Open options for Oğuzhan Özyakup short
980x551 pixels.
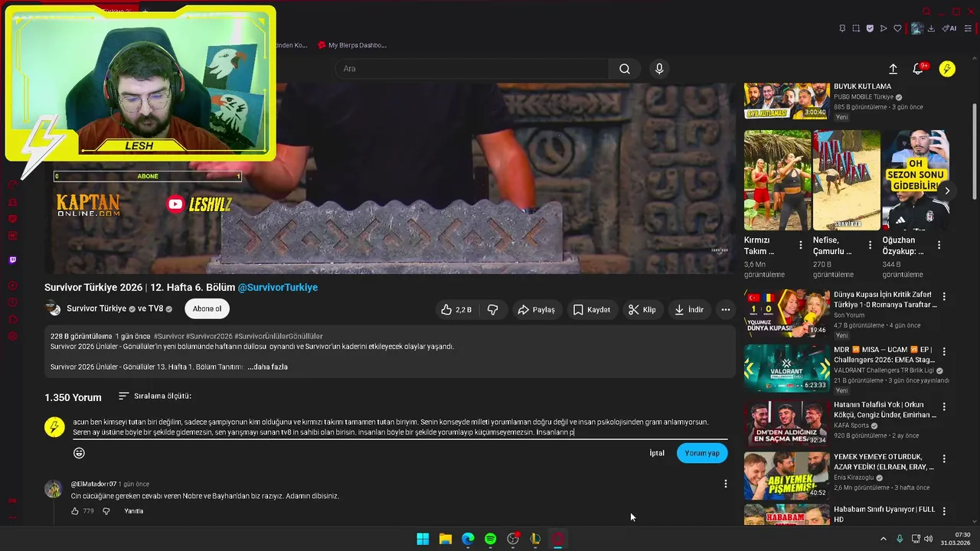click(939, 246)
